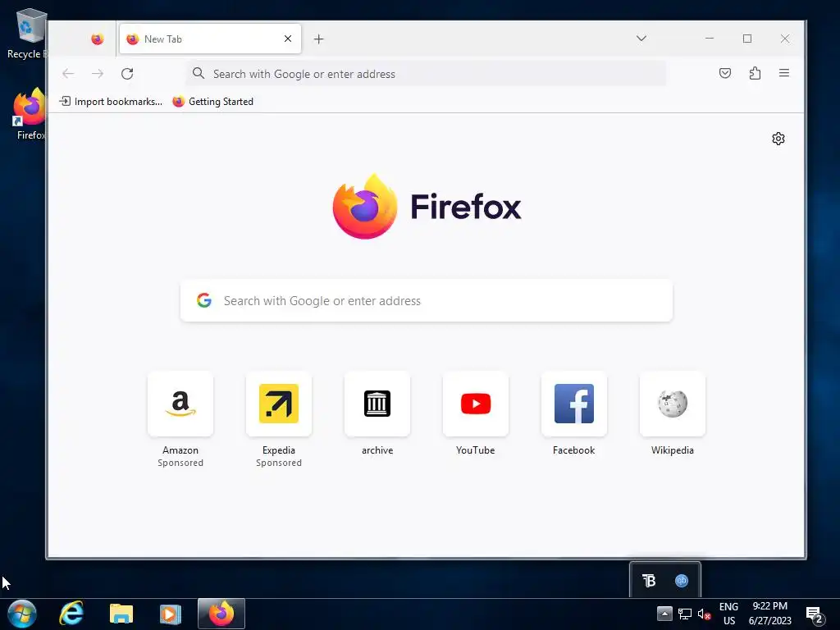
Task: Open a new tab with plus button
Action: coord(319,39)
